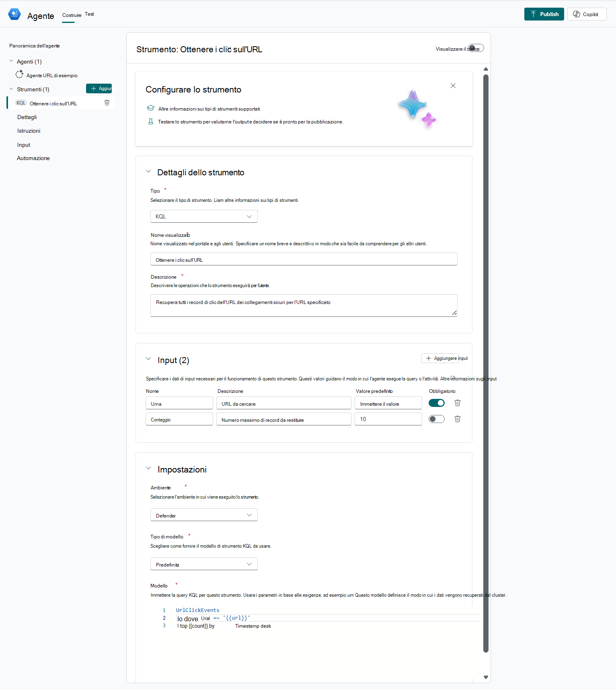Switch to the Test tab

89,14
